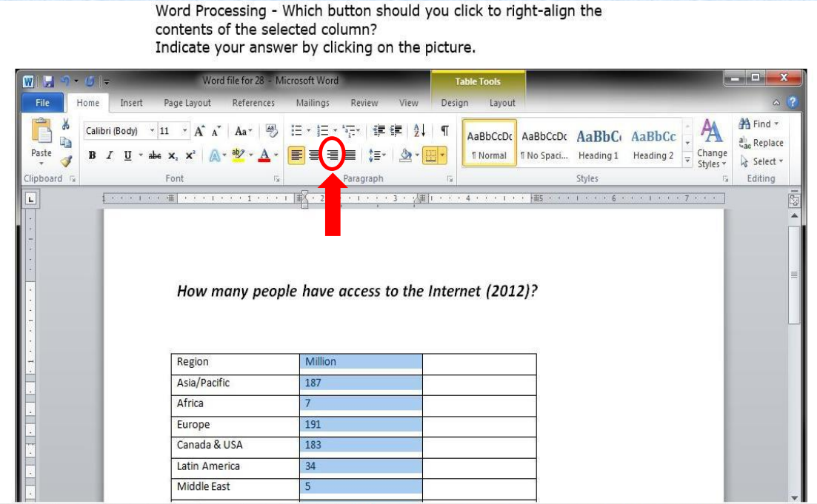This screenshot has width=817, height=504.
Task: Open the font size 11 dropdown
Action: click(184, 131)
